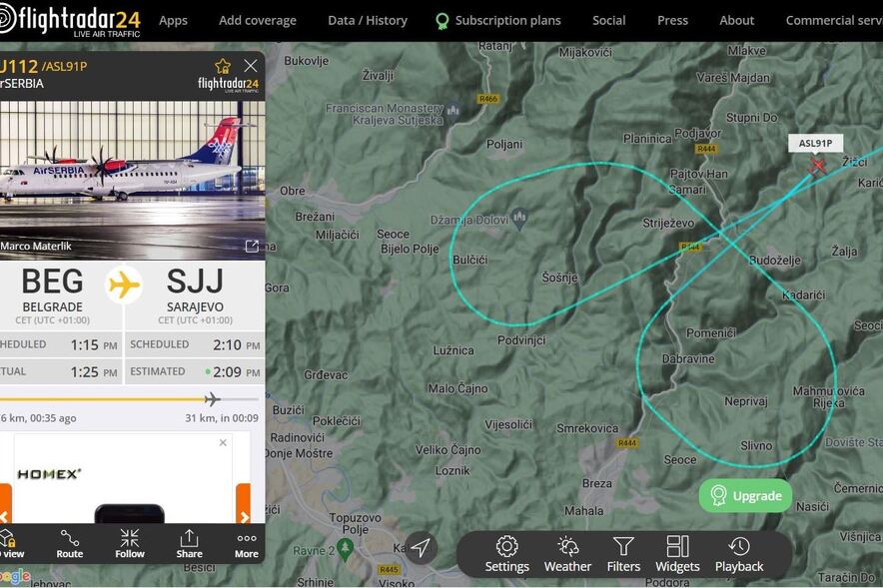
Task: Open the Filters funnel tool
Action: pos(623,554)
